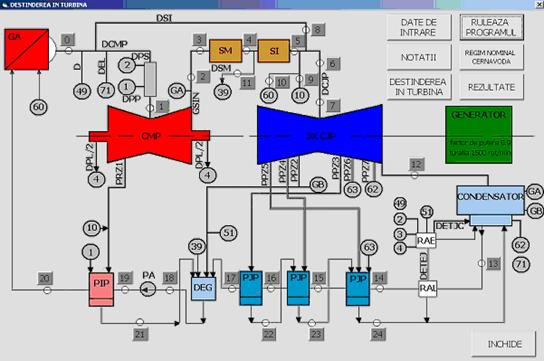Select the red CMP turbine shape
This screenshot has width=544, height=361.
click(150, 135)
